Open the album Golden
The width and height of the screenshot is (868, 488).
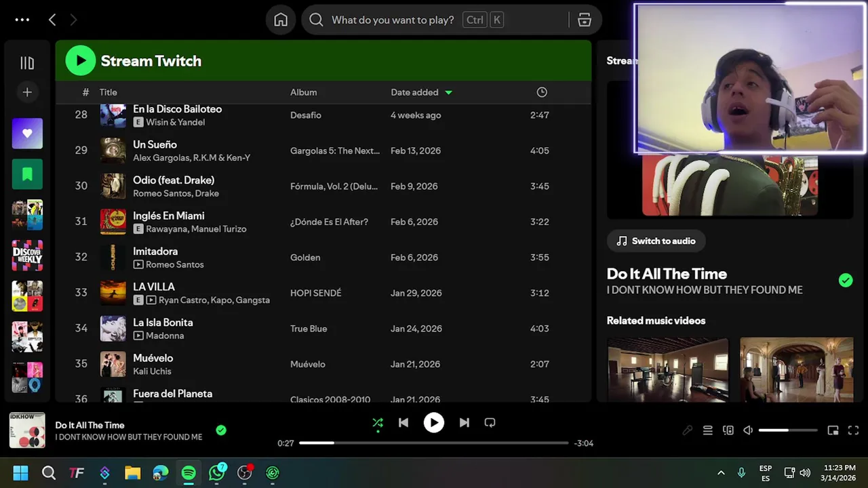pos(305,258)
